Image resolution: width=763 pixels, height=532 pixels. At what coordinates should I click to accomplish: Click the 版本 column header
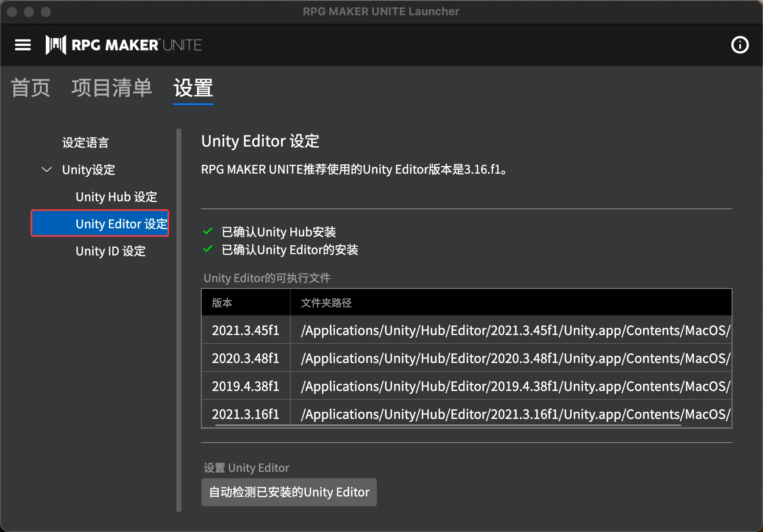(x=246, y=302)
